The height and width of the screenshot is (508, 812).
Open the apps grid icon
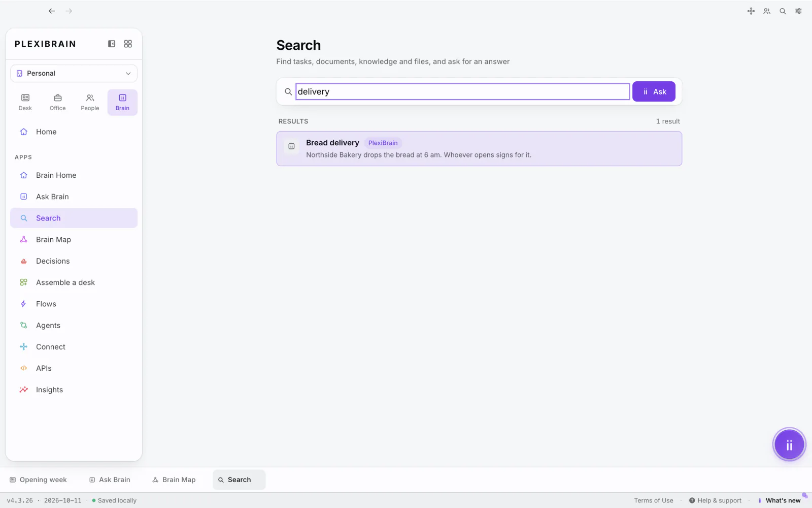tap(128, 44)
